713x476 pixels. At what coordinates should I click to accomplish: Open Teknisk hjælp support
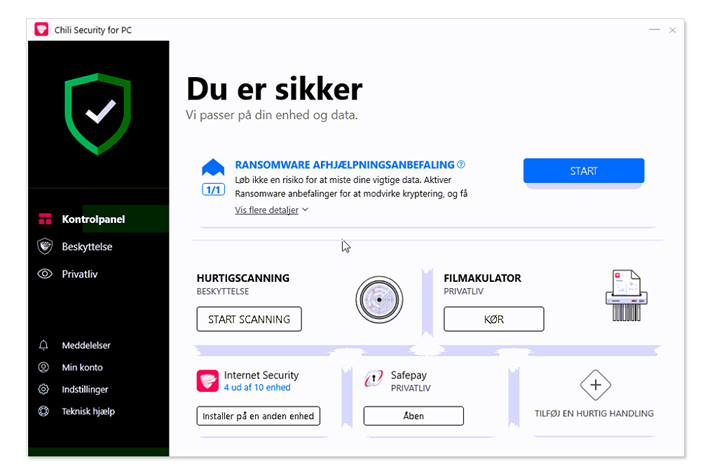point(88,411)
